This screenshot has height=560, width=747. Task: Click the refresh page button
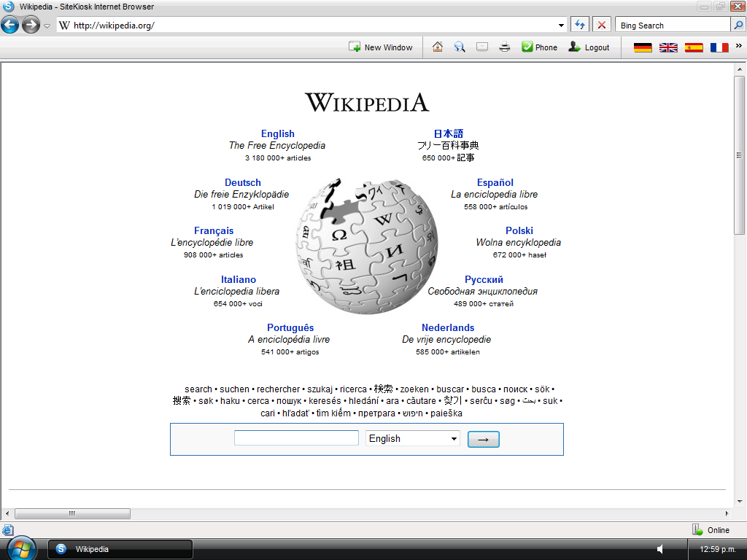pyautogui.click(x=580, y=25)
